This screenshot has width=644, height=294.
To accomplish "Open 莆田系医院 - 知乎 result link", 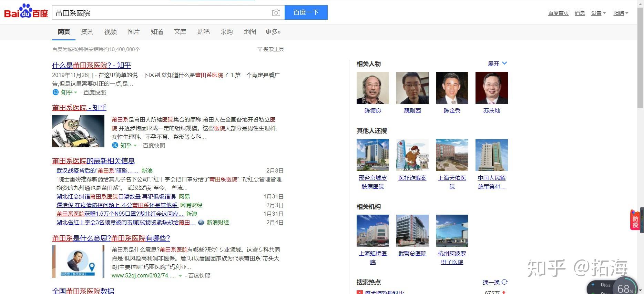I will (x=79, y=108).
